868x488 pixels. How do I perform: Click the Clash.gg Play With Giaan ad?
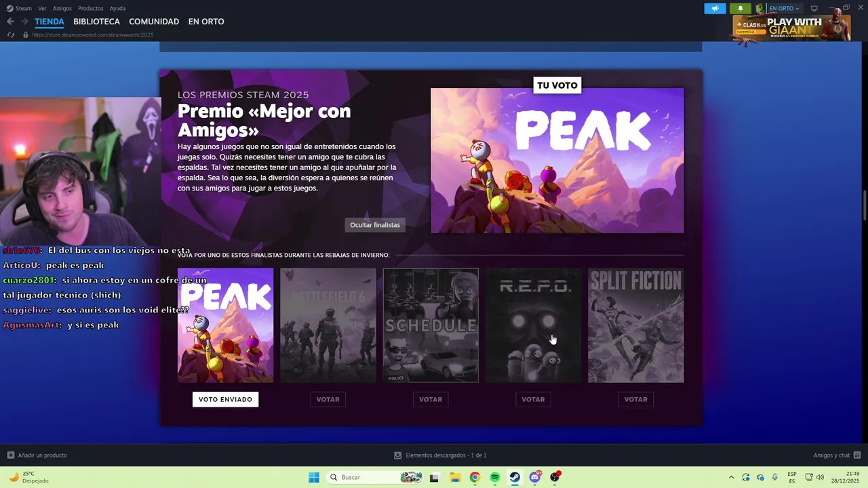pyautogui.click(x=791, y=28)
